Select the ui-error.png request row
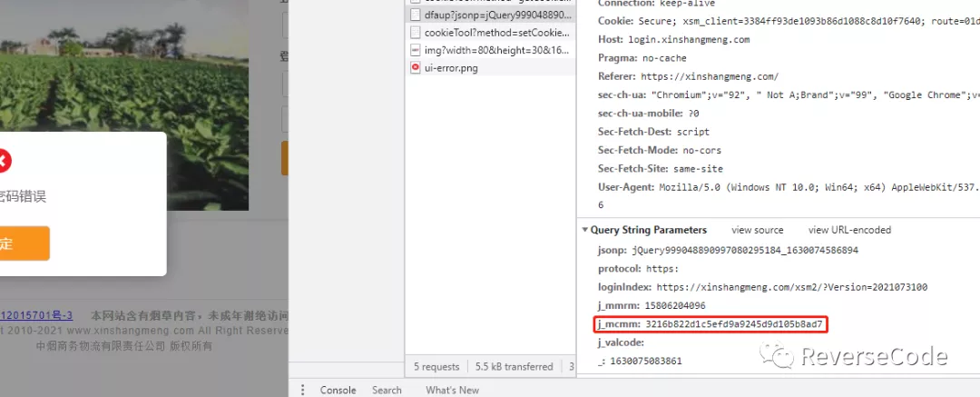The height and width of the screenshot is (397, 980). coord(490,67)
